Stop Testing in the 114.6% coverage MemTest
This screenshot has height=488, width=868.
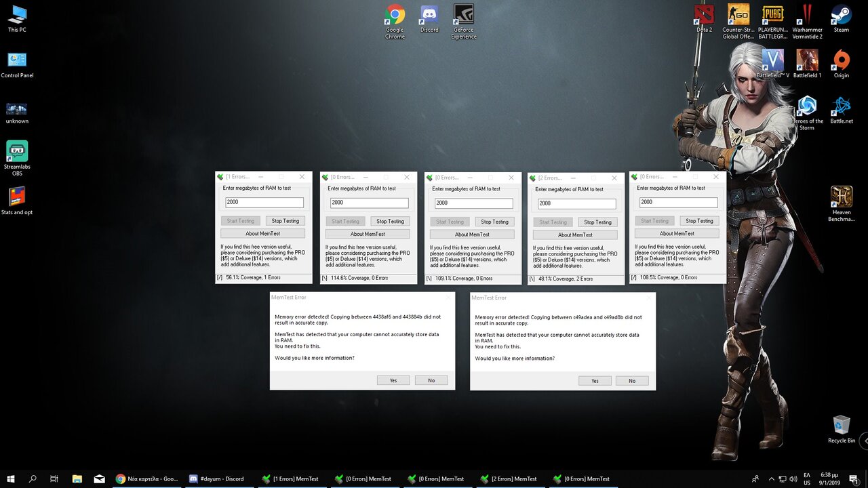tap(390, 222)
